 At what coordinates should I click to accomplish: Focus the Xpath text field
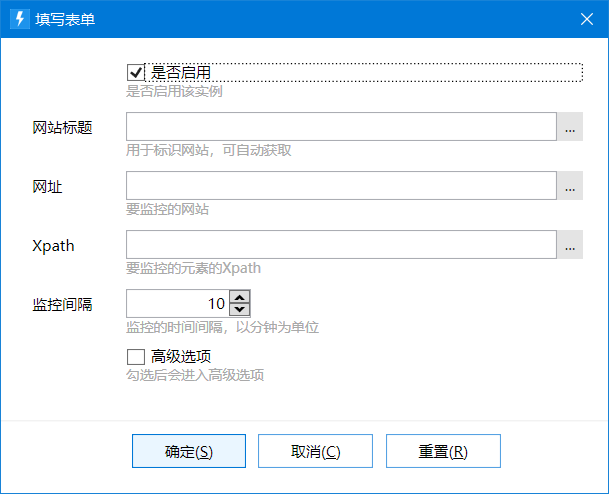pyautogui.click(x=341, y=245)
